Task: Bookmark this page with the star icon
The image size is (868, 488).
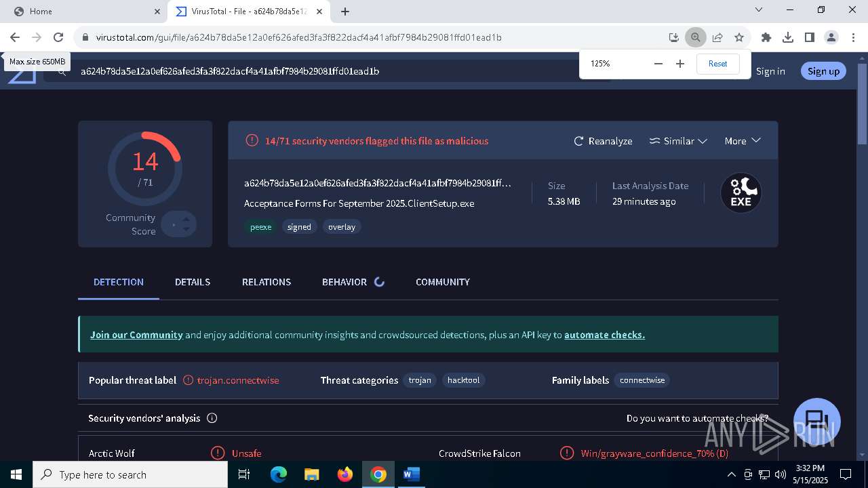Action: pos(739,37)
